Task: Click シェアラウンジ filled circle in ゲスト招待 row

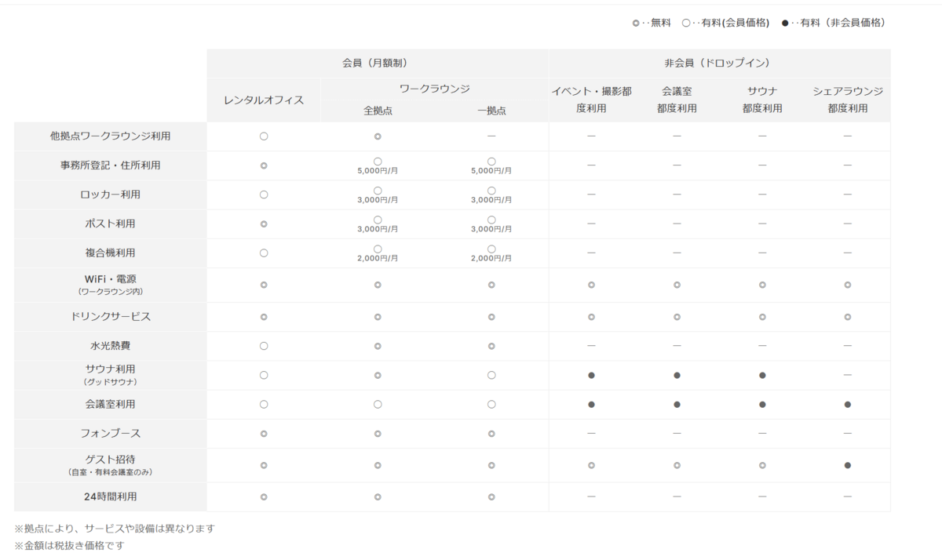Action: tap(848, 465)
